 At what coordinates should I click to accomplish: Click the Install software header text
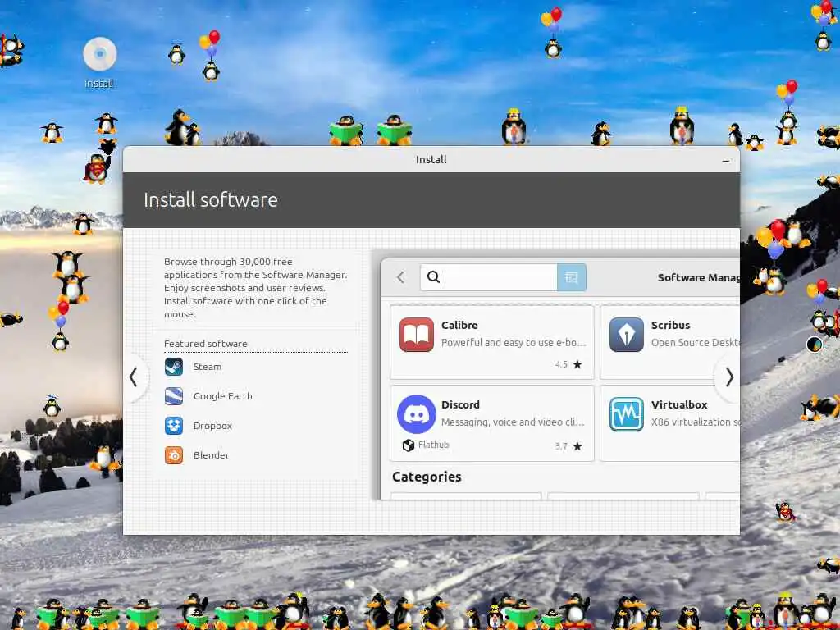tap(211, 200)
